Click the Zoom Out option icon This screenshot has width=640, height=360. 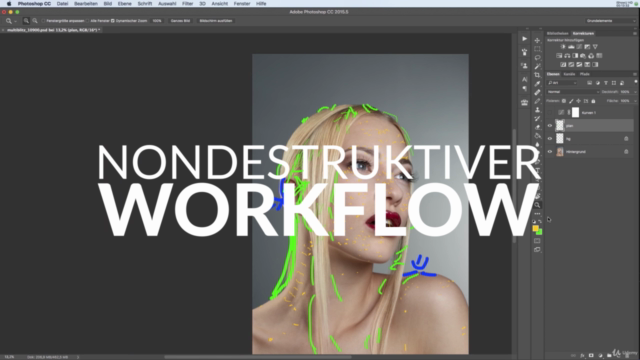coord(35,21)
